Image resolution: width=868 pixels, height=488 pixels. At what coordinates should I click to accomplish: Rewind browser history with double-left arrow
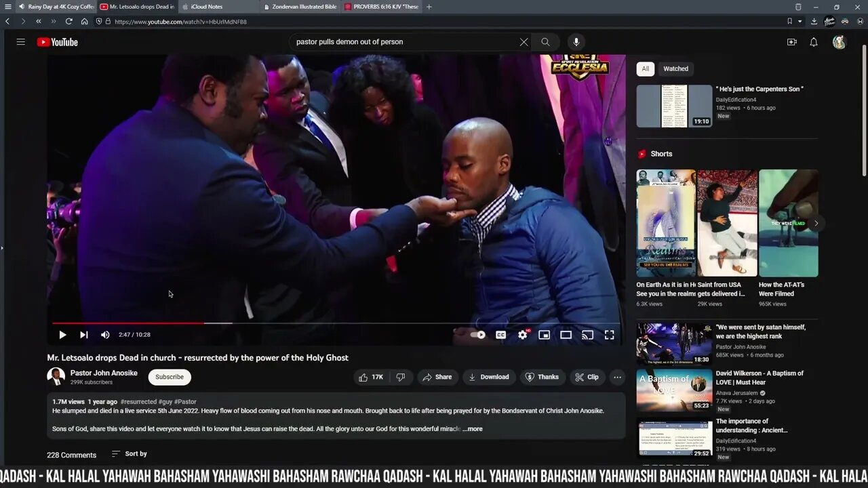coord(39,22)
